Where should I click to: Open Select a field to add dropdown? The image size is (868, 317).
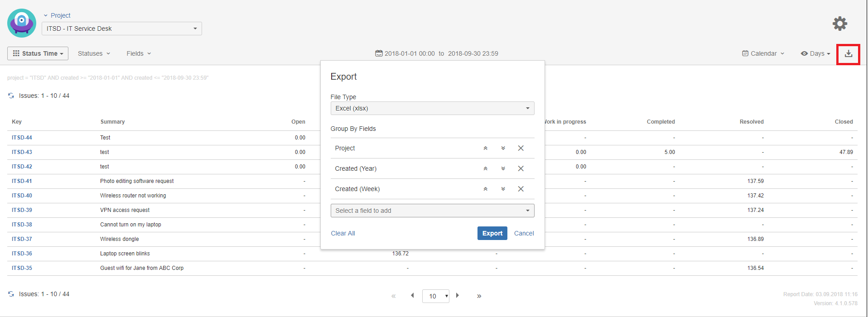pyautogui.click(x=432, y=211)
